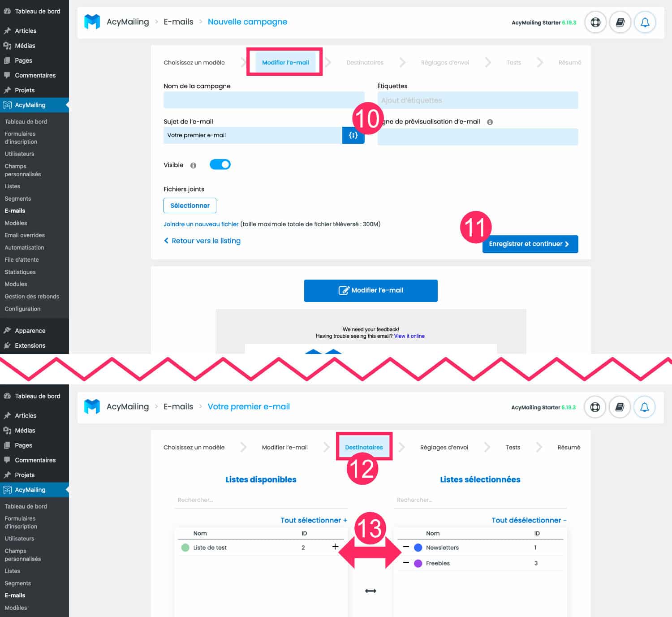Add Liste de test using plus icon
Viewport: 672px width, 617px height.
(x=335, y=547)
